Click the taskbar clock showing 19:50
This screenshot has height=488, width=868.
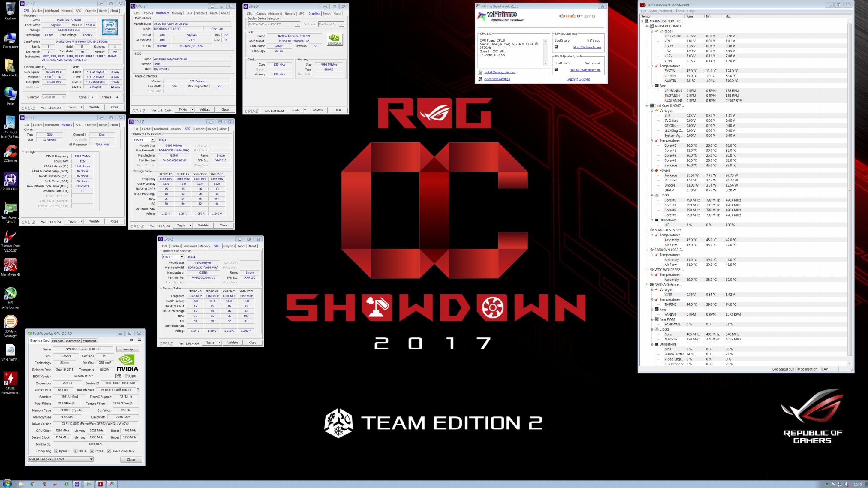click(x=857, y=485)
